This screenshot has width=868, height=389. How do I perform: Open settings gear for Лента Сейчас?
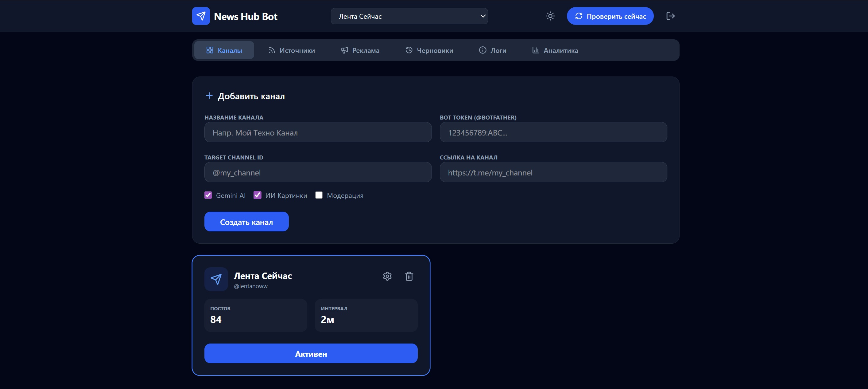387,276
